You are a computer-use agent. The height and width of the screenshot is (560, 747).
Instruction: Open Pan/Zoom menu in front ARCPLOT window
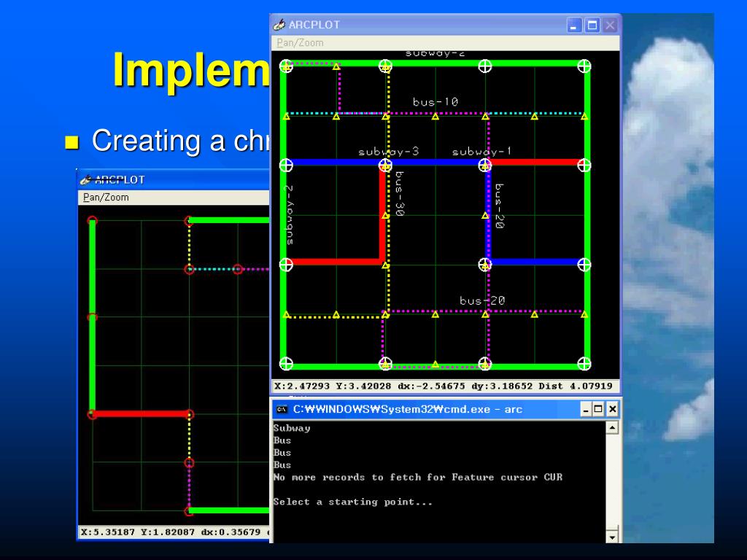click(300, 43)
